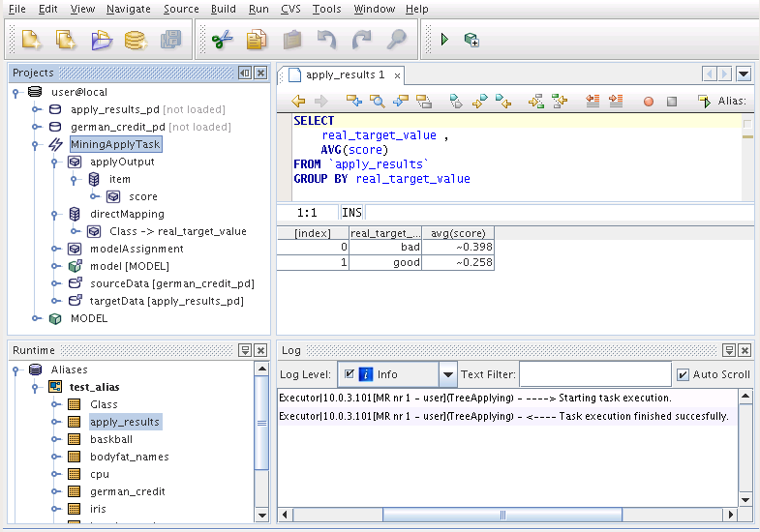Select the score tree item
This screenshot has width=760, height=532.
click(x=143, y=196)
